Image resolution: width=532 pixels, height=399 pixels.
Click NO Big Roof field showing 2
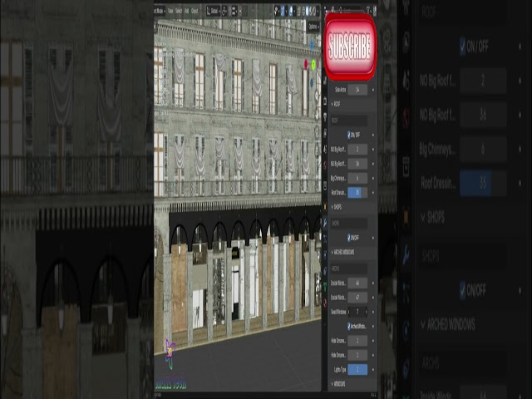(357, 150)
